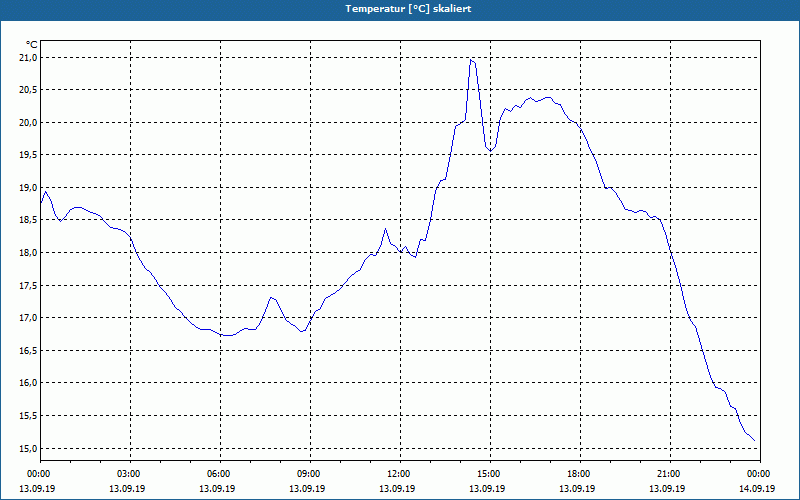Click the 20,5 y-axis label
The image size is (800, 500).
28,90
